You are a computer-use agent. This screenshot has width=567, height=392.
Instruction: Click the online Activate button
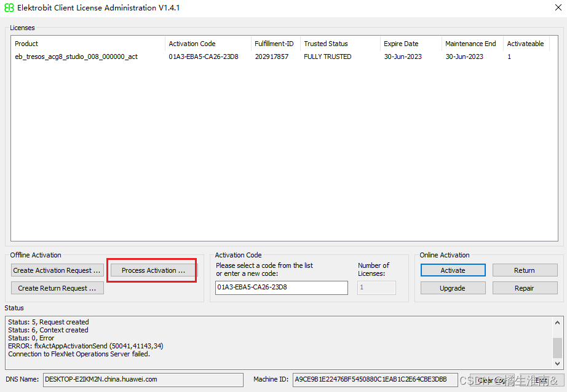point(453,270)
